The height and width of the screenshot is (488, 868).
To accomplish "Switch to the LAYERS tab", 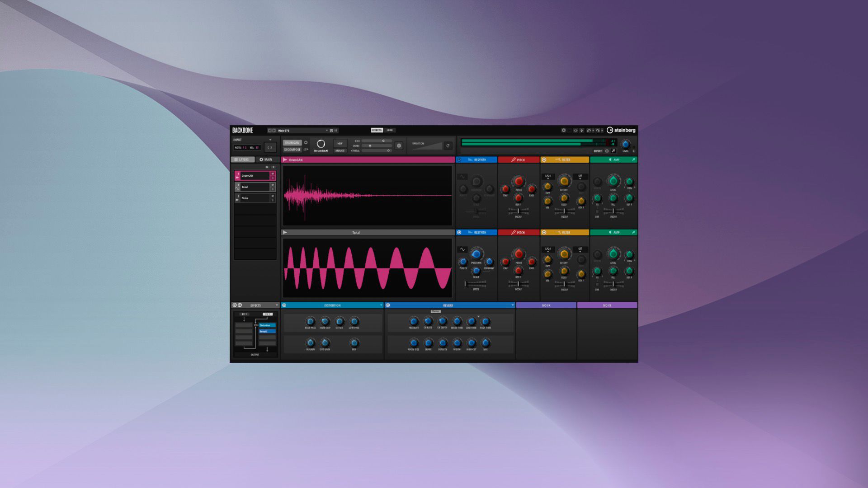I will pyautogui.click(x=243, y=160).
